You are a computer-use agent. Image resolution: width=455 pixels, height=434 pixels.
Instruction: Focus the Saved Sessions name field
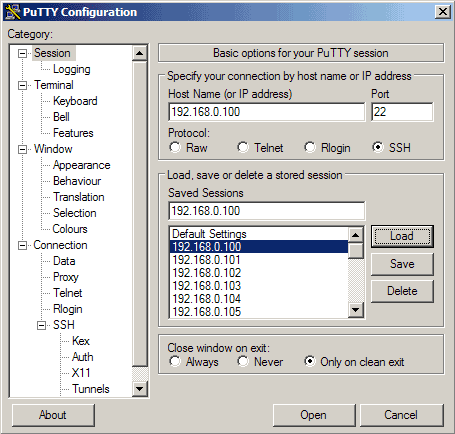pos(266,211)
